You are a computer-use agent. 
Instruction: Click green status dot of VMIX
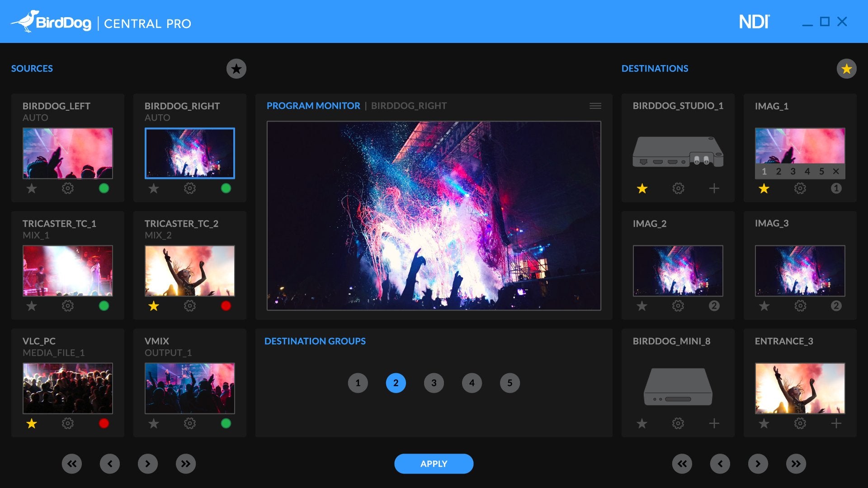tap(226, 423)
